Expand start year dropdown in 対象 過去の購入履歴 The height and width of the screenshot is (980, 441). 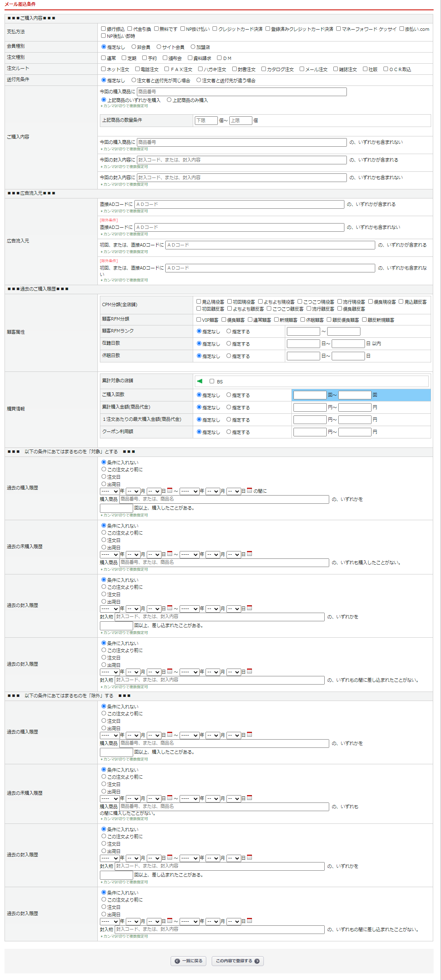[109, 491]
